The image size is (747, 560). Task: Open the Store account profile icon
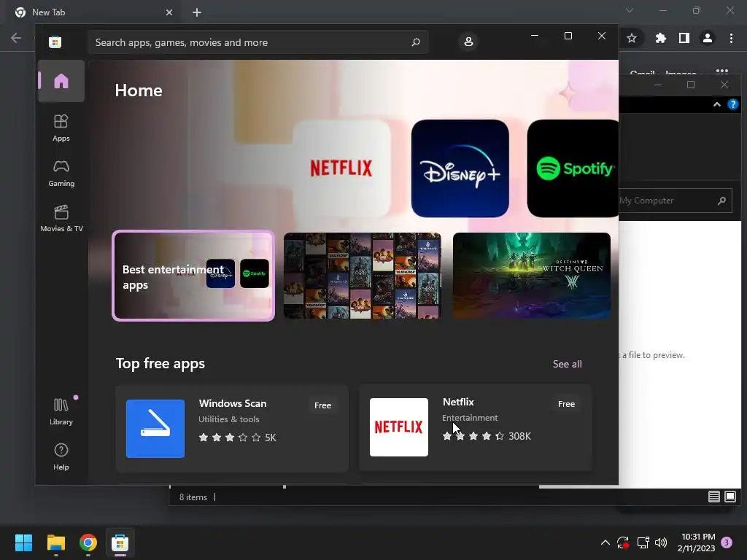pos(468,42)
